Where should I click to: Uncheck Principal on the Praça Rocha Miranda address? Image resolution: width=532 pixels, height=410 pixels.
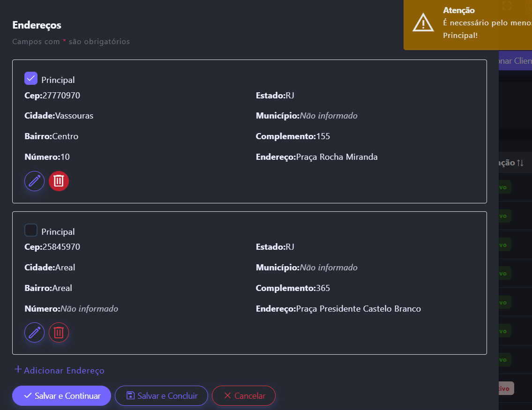click(31, 79)
